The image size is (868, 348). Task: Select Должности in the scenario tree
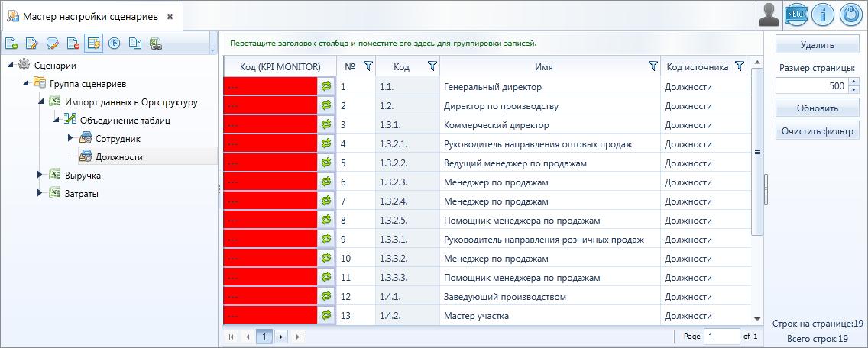119,157
